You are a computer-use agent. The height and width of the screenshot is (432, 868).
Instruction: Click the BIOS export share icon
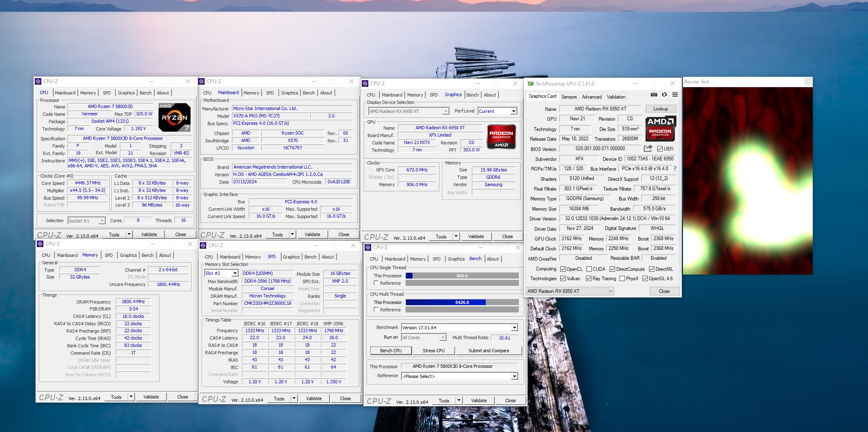[648, 148]
